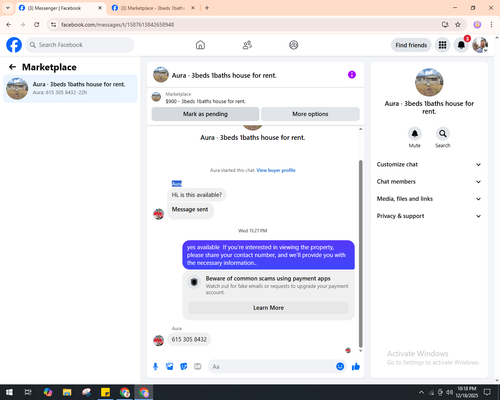Screen dimensions: 500x400
Task: Focus the Search Facebook field
Action: click(x=80, y=45)
